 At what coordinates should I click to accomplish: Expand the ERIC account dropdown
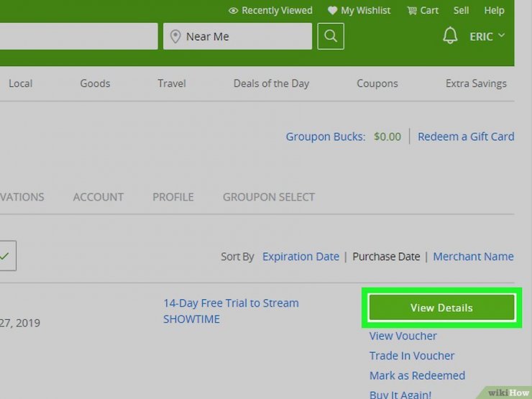point(487,36)
